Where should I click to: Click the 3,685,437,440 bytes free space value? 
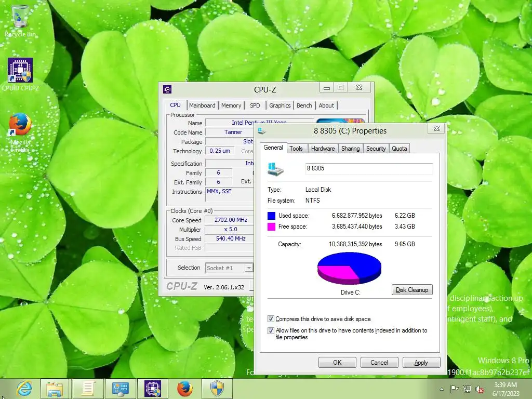(x=357, y=227)
